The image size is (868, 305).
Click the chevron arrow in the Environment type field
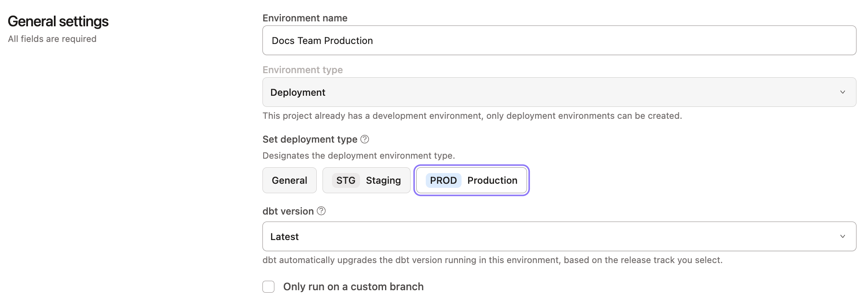click(842, 92)
